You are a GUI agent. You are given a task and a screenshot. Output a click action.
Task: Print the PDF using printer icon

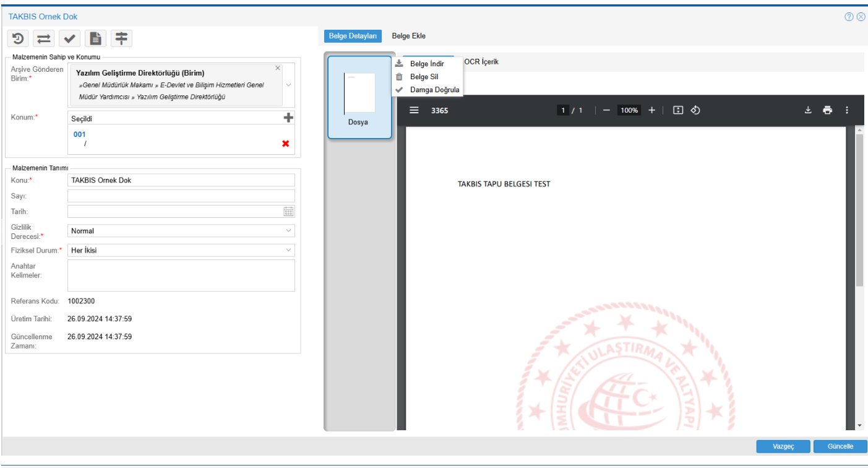(x=827, y=110)
